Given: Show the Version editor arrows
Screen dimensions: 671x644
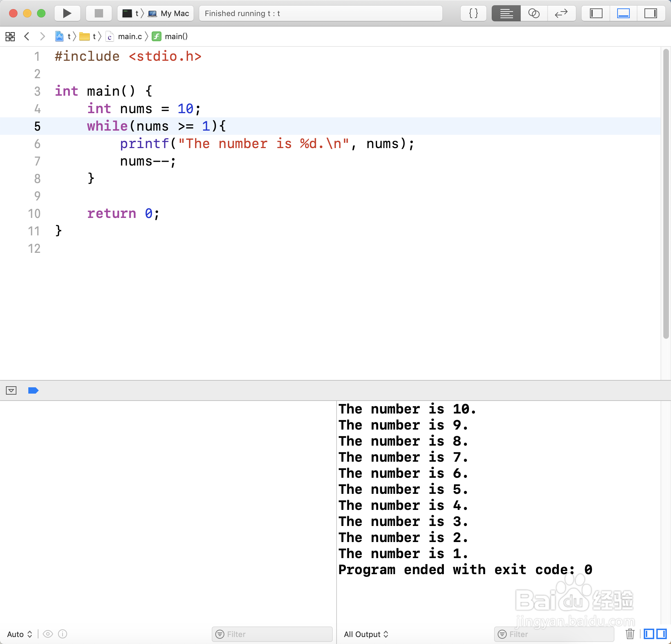Looking at the screenshot, I should point(561,13).
